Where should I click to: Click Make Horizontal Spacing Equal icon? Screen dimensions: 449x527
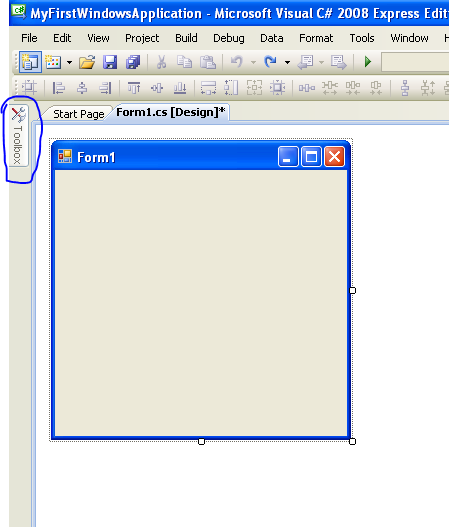307,88
